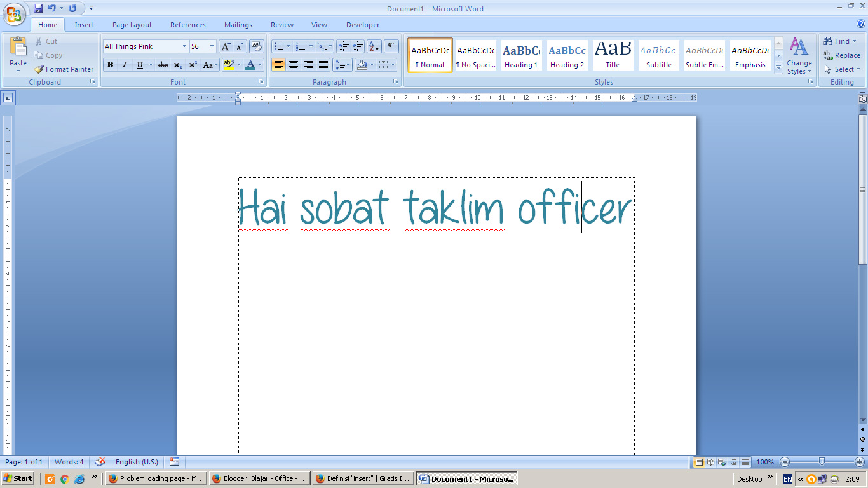Center align the text
This screenshot has height=488, width=868.
(294, 65)
